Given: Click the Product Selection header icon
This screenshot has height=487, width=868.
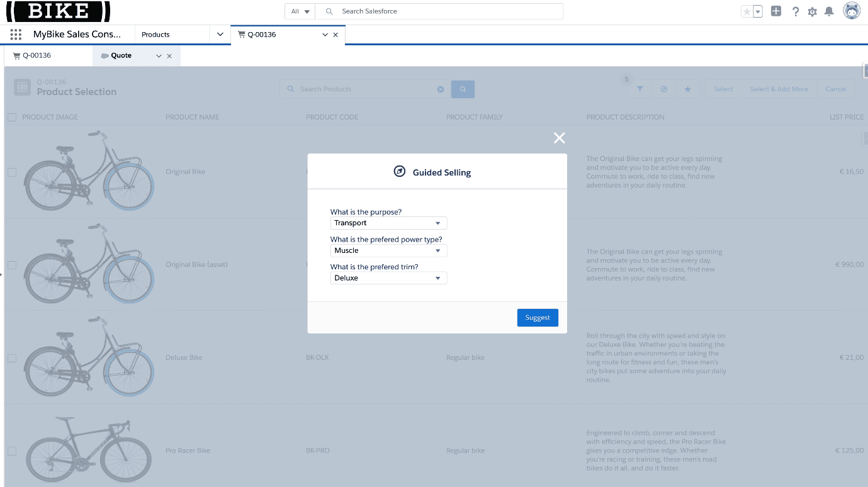Looking at the screenshot, I should (x=22, y=87).
